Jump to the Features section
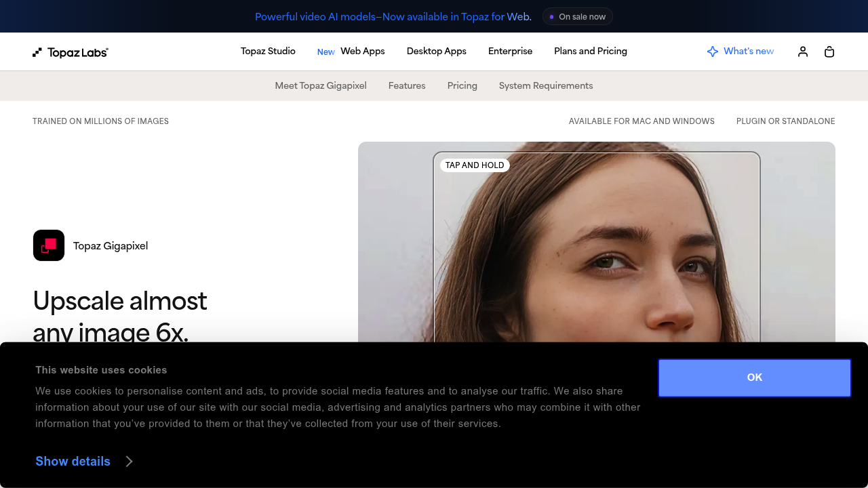Screen dimensions: 868x488 (x=407, y=86)
